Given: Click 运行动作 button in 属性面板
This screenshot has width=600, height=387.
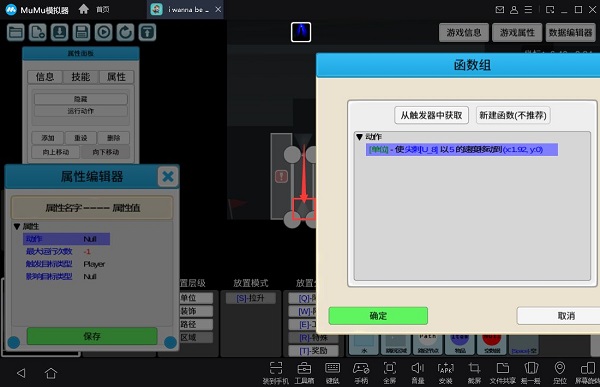Looking at the screenshot, I should [81, 111].
